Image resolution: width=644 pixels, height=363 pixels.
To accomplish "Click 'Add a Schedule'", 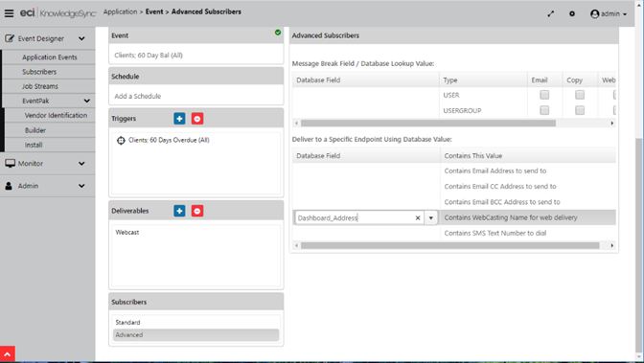I will [x=138, y=96].
